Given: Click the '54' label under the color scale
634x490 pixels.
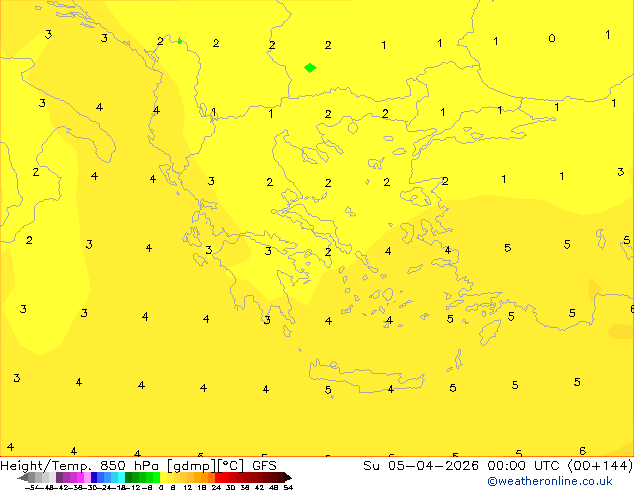Looking at the screenshot, I should 288,487.
